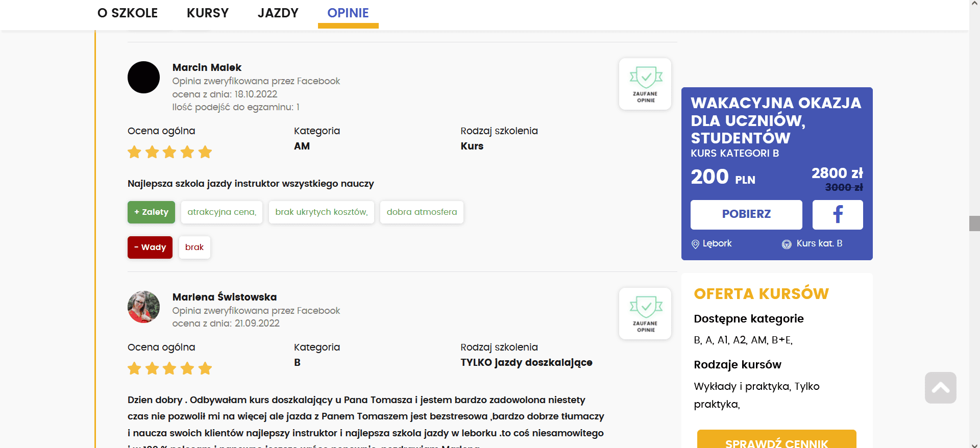Click the steering wheel Kurs kat. B icon
This screenshot has width=980, height=448.
[787, 244]
